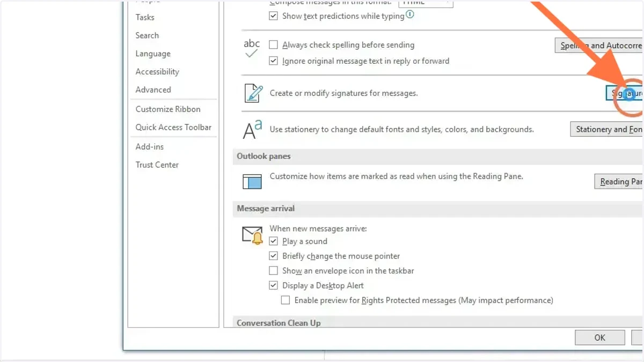The height and width of the screenshot is (362, 644).
Task: Click the text predictions info icon
Action: coord(410,15)
